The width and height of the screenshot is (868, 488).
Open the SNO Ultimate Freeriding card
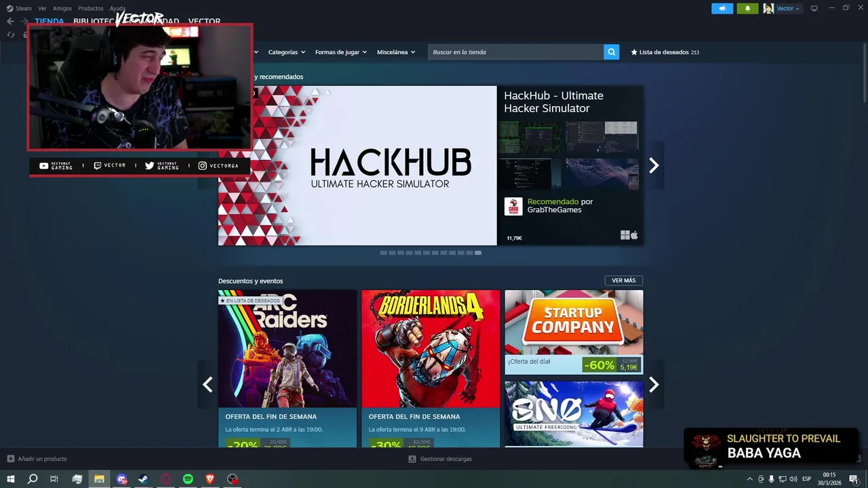(574, 413)
